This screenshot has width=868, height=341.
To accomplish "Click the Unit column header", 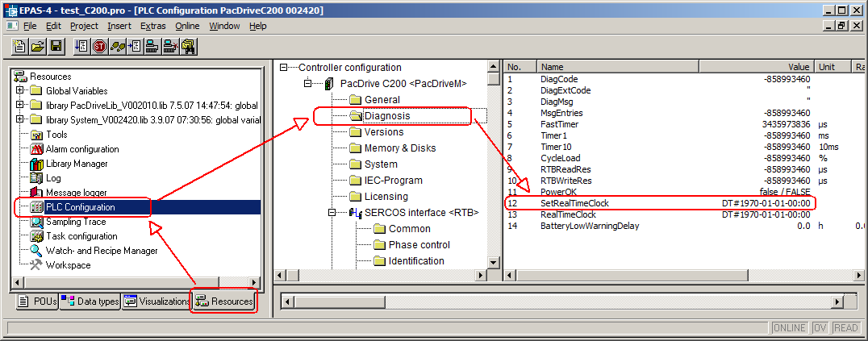I will tap(833, 67).
